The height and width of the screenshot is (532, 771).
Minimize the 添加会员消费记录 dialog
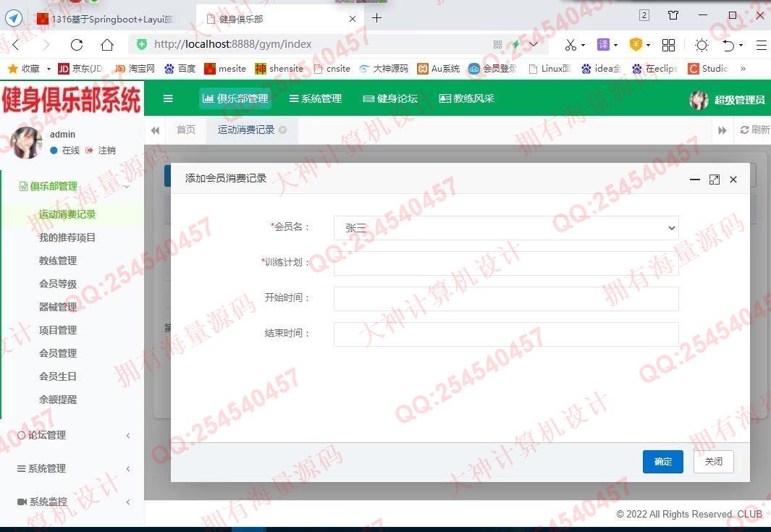(x=695, y=180)
